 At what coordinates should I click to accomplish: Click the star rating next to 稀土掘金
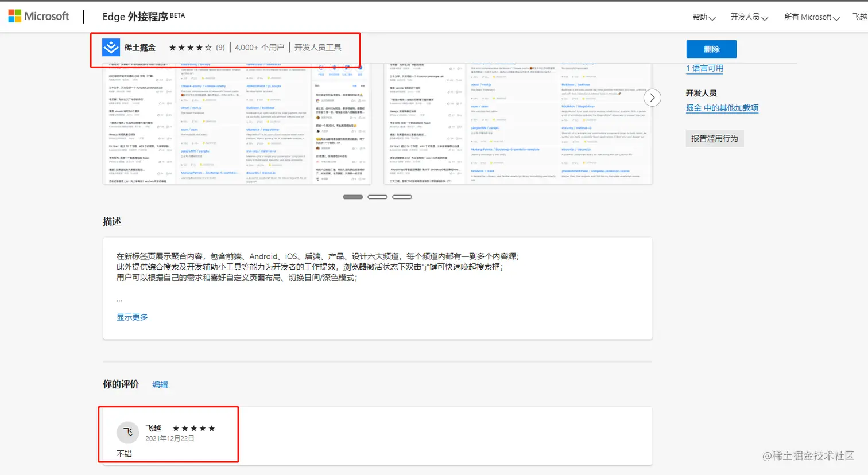[191, 48]
